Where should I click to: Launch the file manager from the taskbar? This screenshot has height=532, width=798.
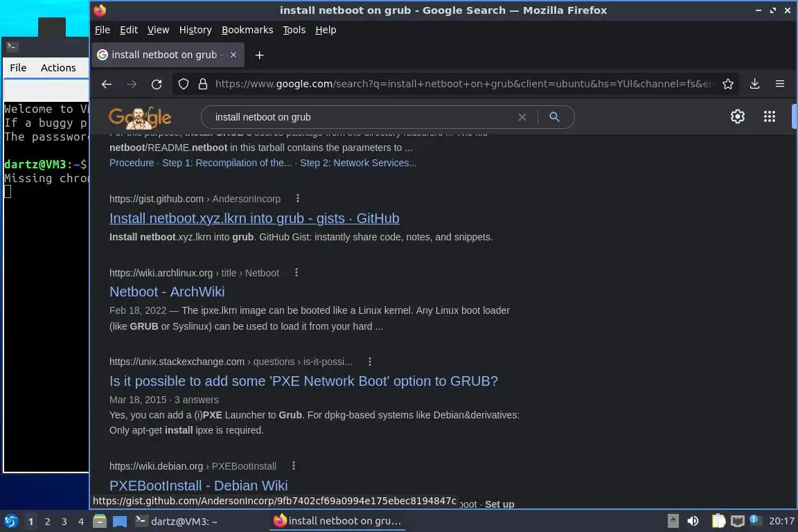100,522
